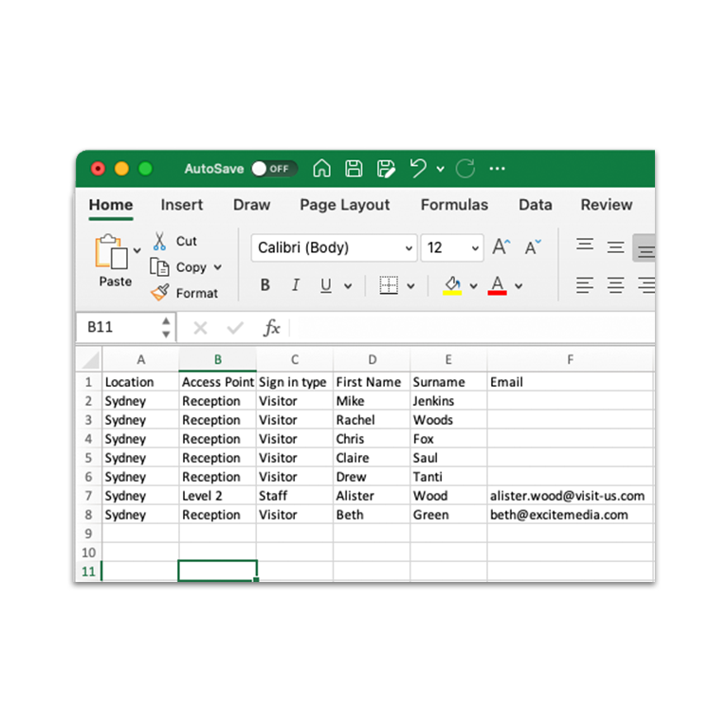
Task: Select cell alister.wood@visit-us.com
Action: click(x=571, y=496)
